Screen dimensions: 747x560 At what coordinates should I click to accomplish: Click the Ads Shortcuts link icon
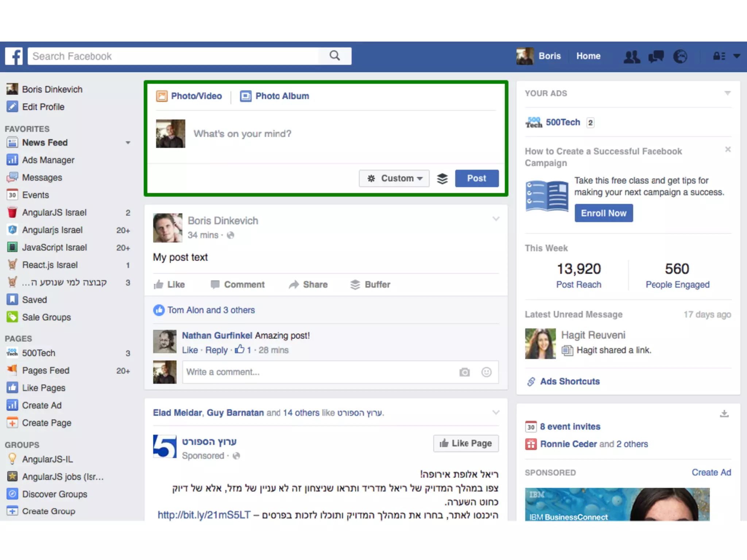(531, 382)
